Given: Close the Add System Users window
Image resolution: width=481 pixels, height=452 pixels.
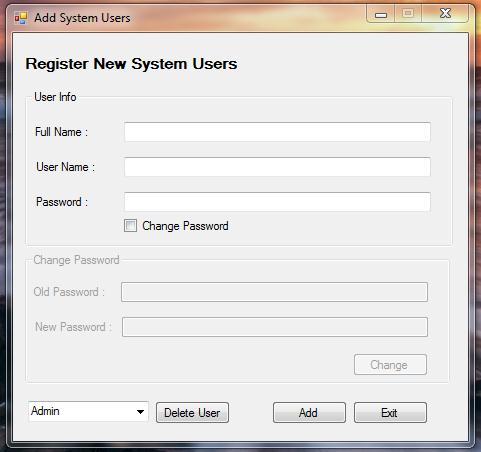Looking at the screenshot, I should (x=445, y=14).
